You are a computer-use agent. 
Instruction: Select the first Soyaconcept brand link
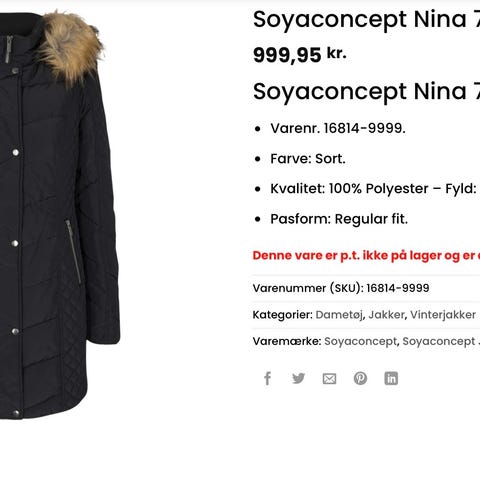pyautogui.click(x=360, y=341)
